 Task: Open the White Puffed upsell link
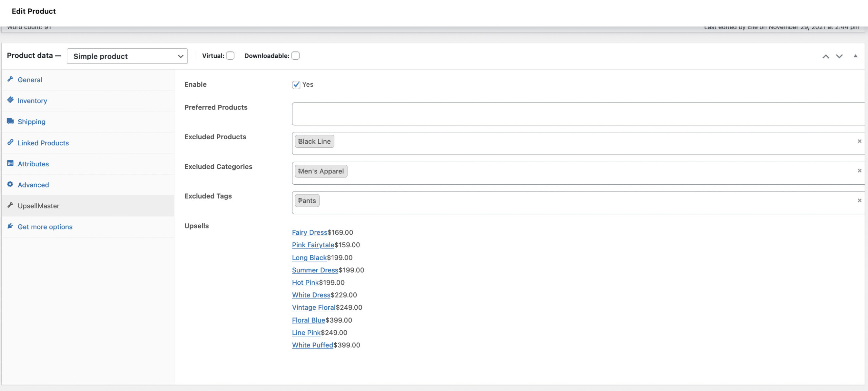(313, 345)
